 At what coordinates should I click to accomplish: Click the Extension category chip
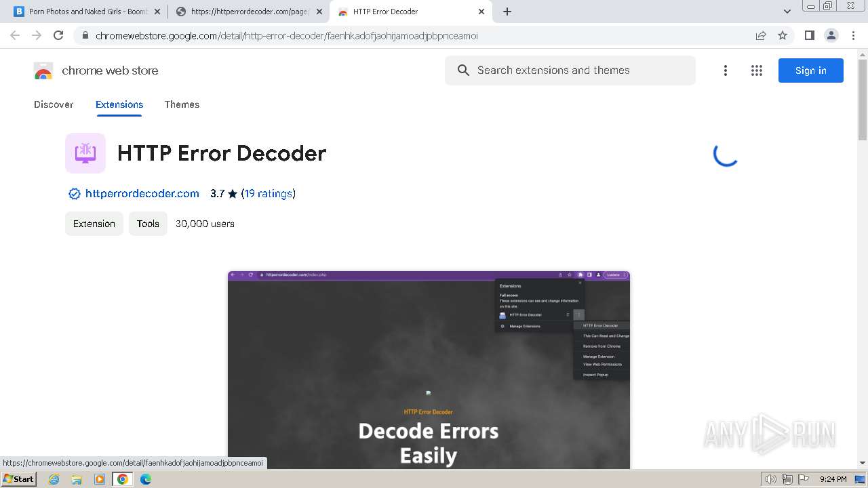pos(94,224)
